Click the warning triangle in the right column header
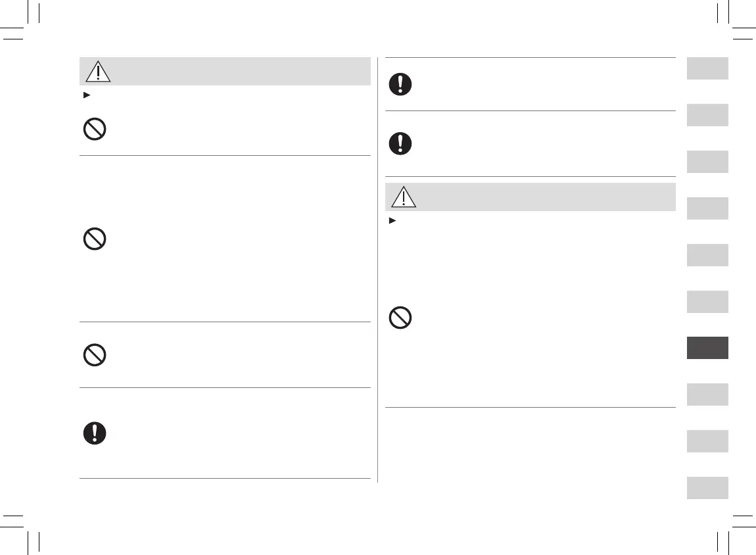Image resolution: width=756 pixels, height=555 pixels. click(402, 197)
